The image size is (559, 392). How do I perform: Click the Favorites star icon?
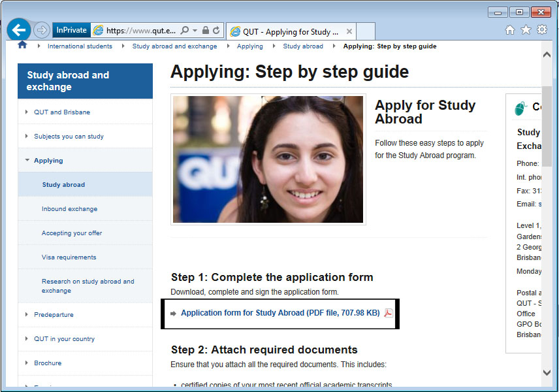tap(526, 29)
